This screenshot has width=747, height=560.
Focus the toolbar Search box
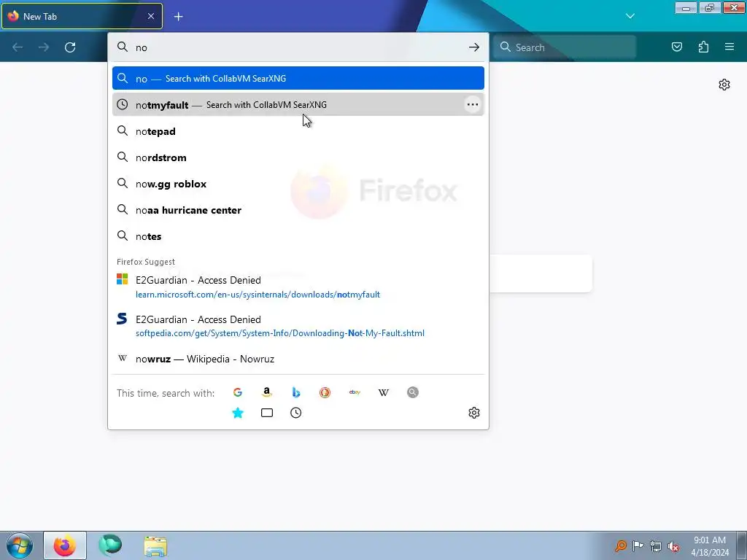(565, 47)
